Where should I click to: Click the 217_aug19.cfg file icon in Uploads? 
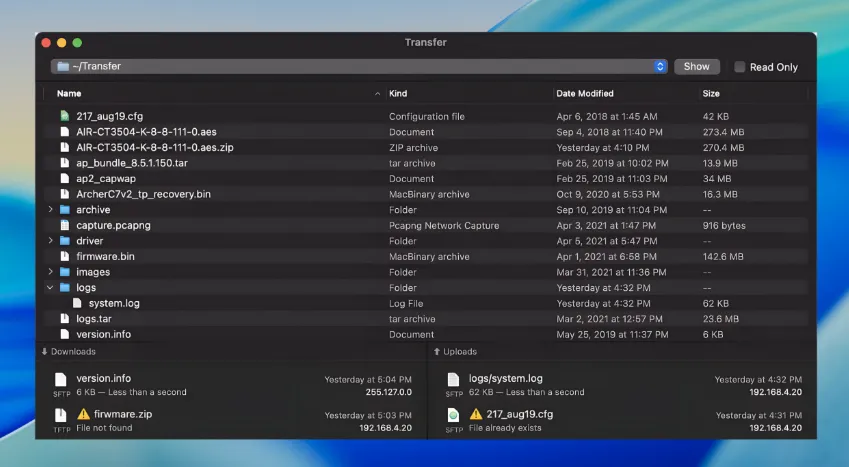tap(453, 415)
